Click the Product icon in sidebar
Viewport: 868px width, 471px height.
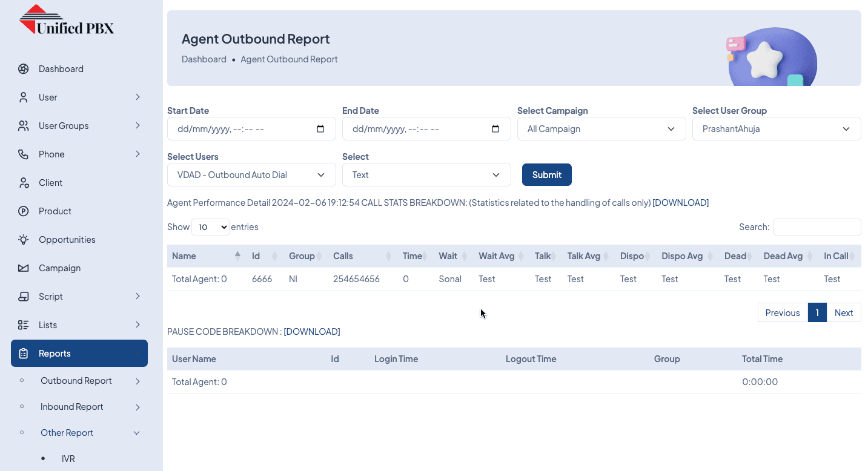24,211
